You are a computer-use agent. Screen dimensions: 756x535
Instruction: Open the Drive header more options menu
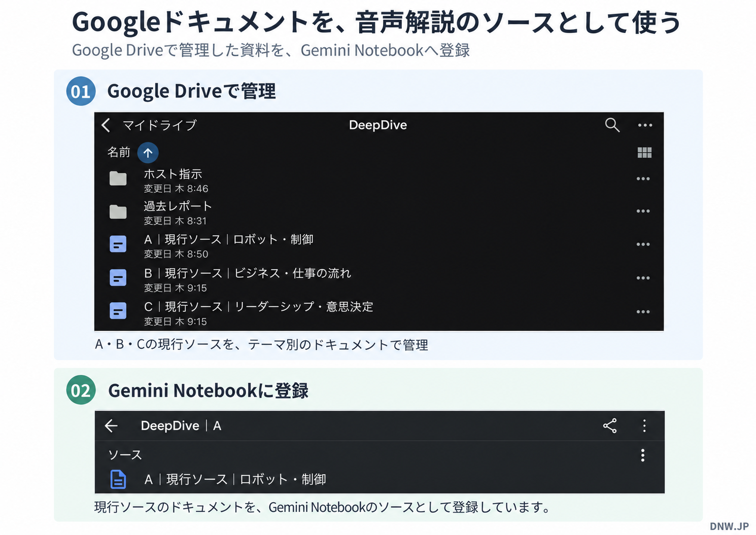(645, 125)
